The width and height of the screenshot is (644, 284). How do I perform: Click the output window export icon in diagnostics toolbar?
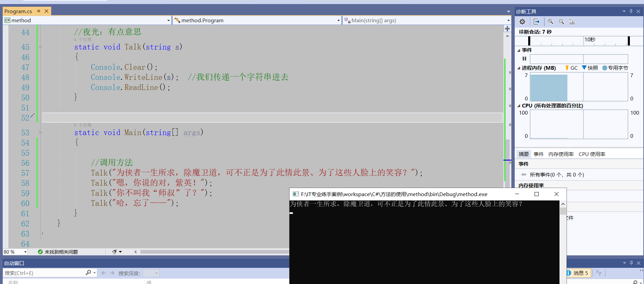(537, 22)
